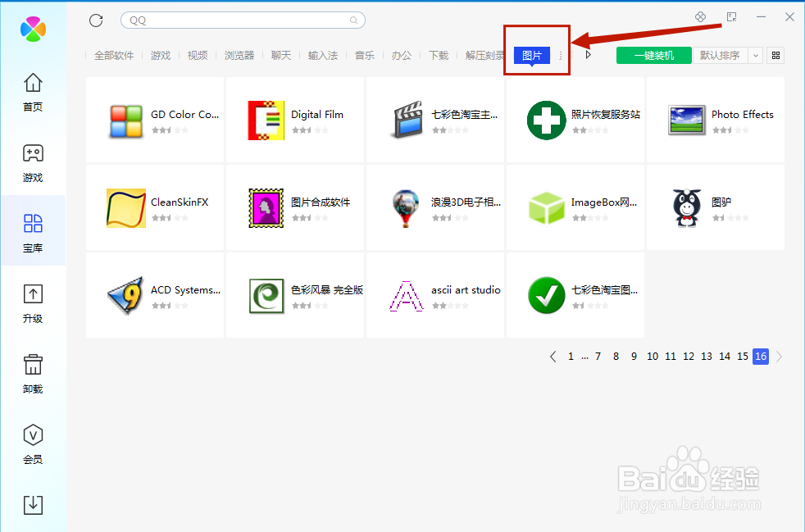Select the 视频 category tab
This screenshot has width=805, height=532.
tap(198, 56)
